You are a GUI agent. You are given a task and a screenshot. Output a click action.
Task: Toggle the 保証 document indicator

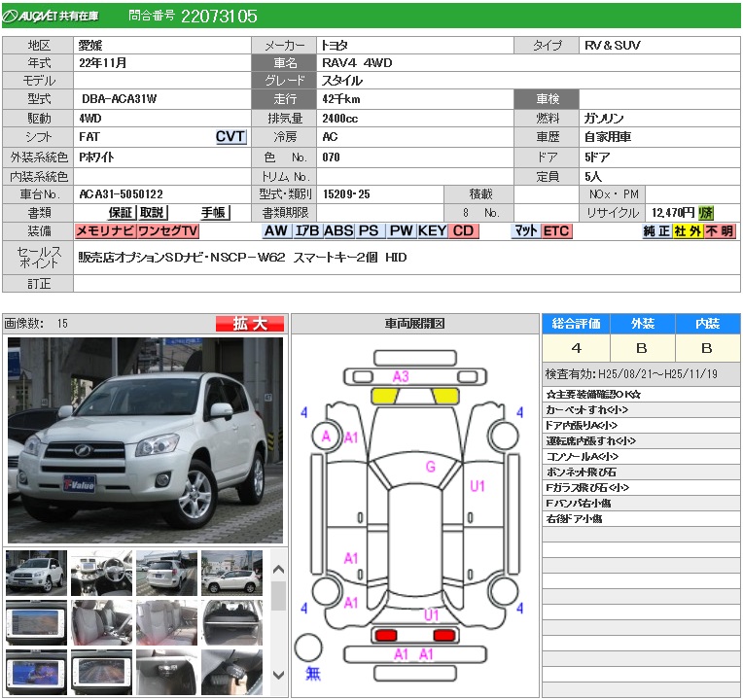click(x=121, y=212)
